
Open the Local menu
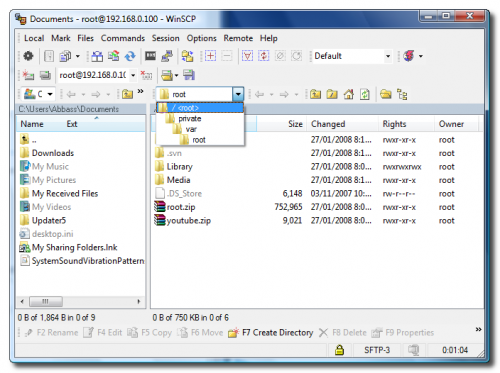click(x=34, y=38)
